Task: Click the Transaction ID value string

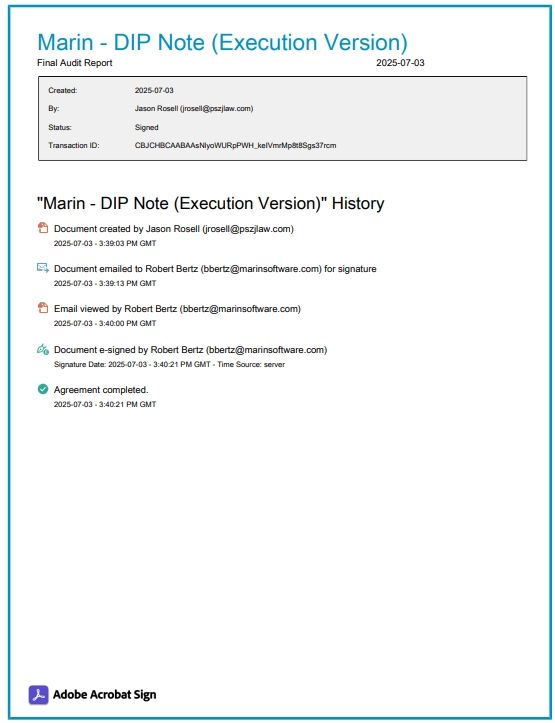Action: [236, 145]
